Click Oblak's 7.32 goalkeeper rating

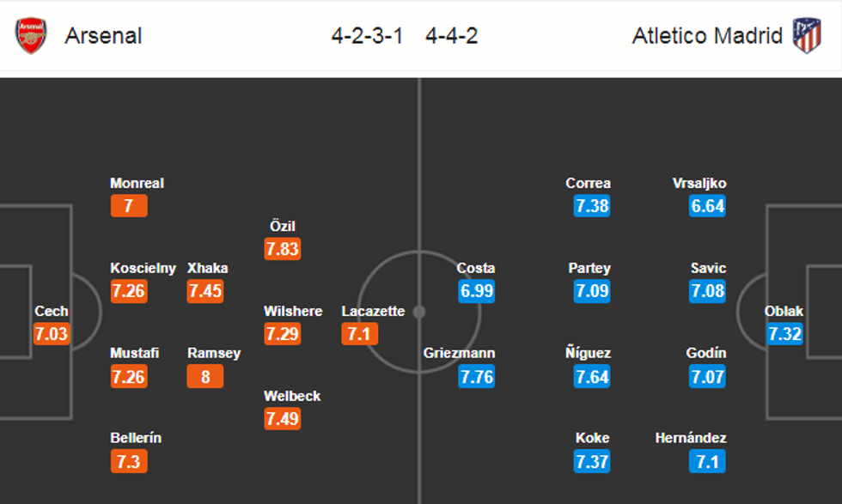(x=784, y=334)
